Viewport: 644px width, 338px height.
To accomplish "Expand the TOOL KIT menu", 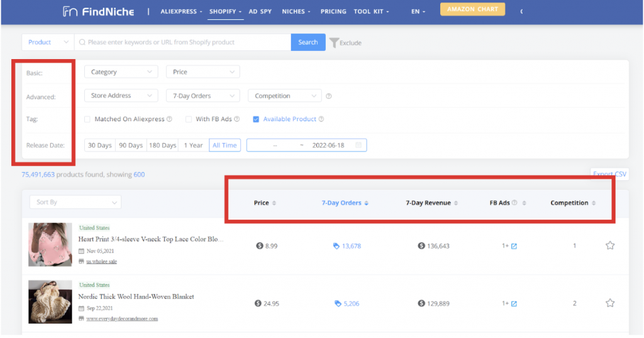I will 371,11.
